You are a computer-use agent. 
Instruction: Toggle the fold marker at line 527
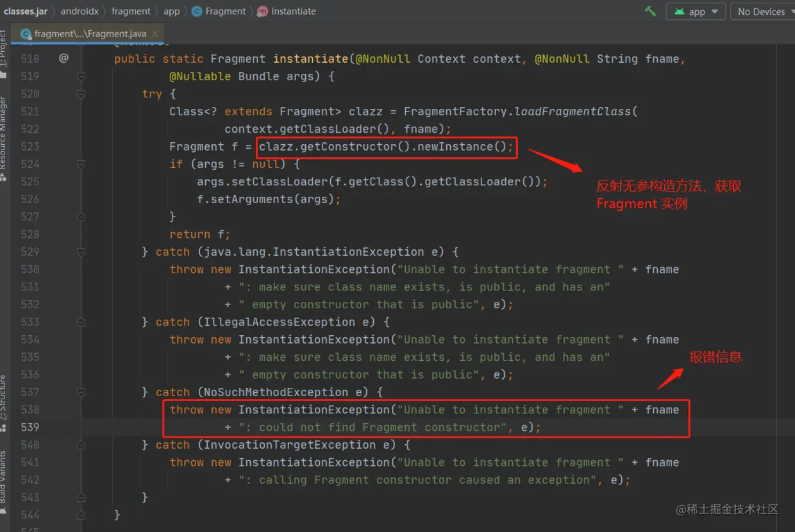coord(81,217)
